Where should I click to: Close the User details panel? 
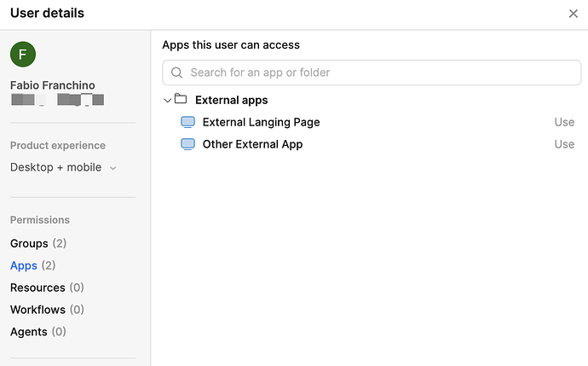573,14
